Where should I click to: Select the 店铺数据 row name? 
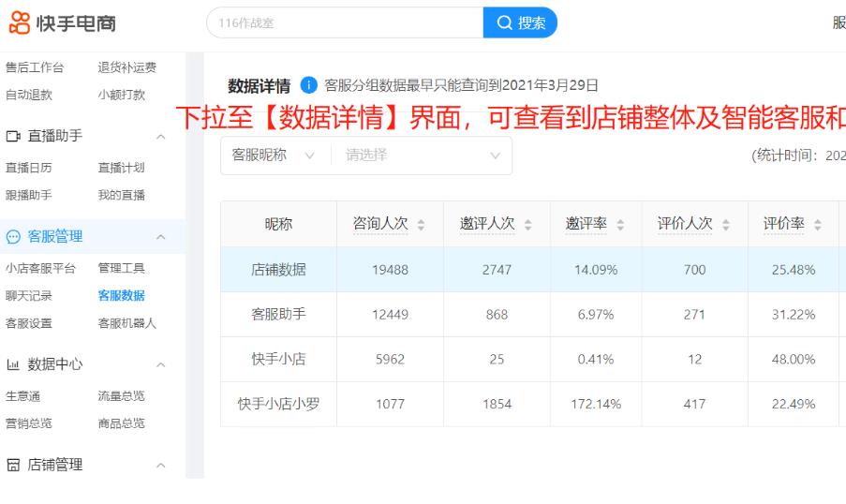pos(278,269)
